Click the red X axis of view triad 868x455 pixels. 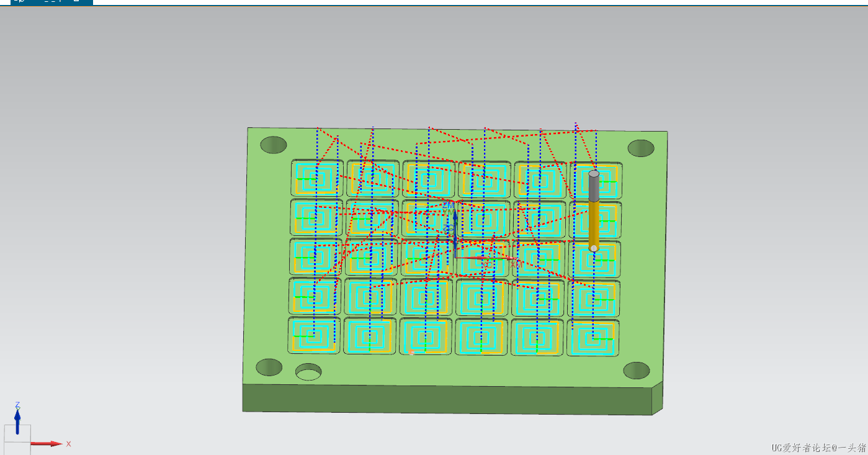(x=47, y=444)
